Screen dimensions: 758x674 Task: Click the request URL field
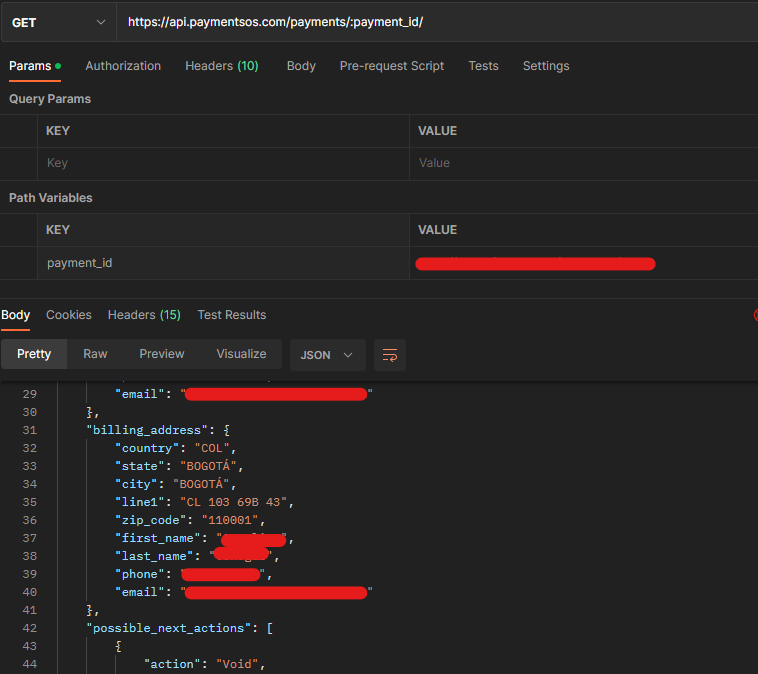[437, 22]
